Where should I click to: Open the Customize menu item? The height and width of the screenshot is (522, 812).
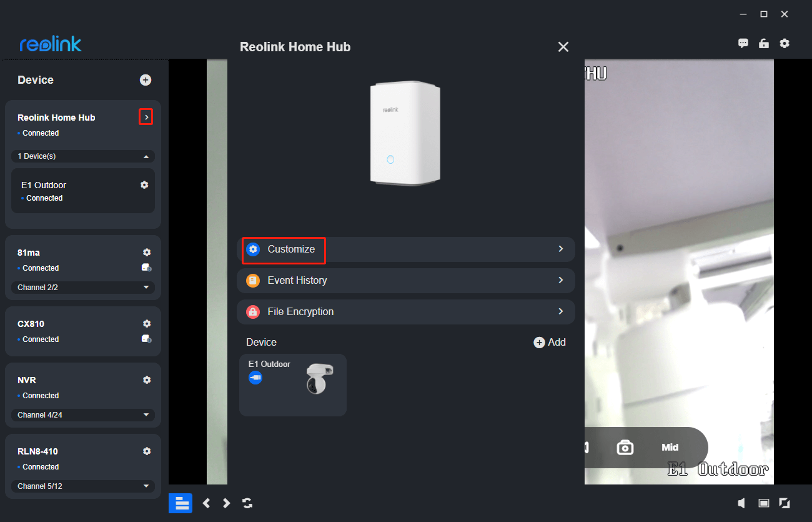point(406,249)
